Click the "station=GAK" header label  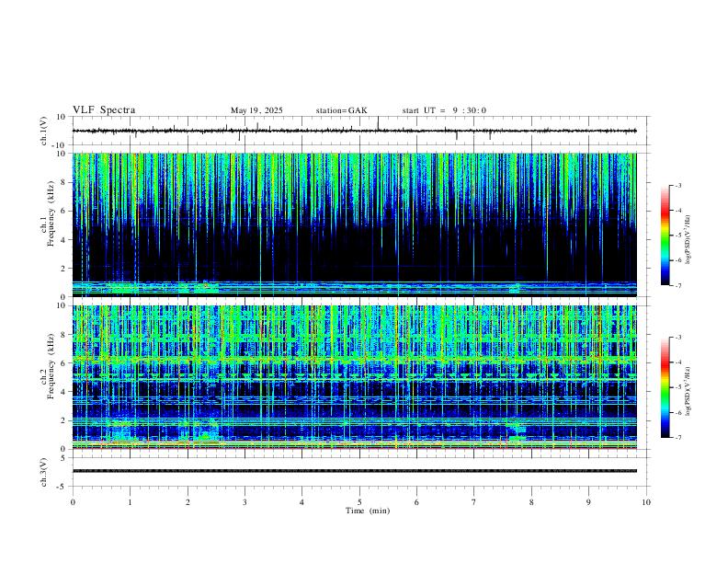(341, 110)
